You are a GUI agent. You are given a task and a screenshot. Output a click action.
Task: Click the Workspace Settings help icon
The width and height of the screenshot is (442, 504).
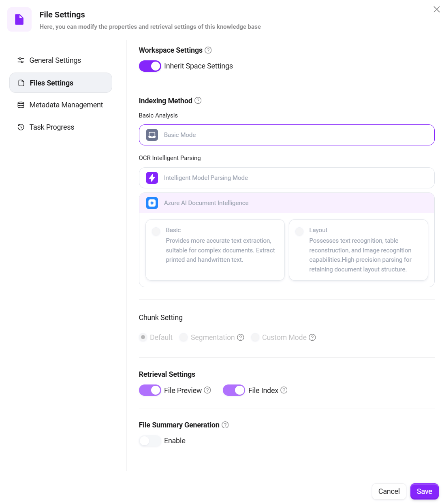(208, 50)
